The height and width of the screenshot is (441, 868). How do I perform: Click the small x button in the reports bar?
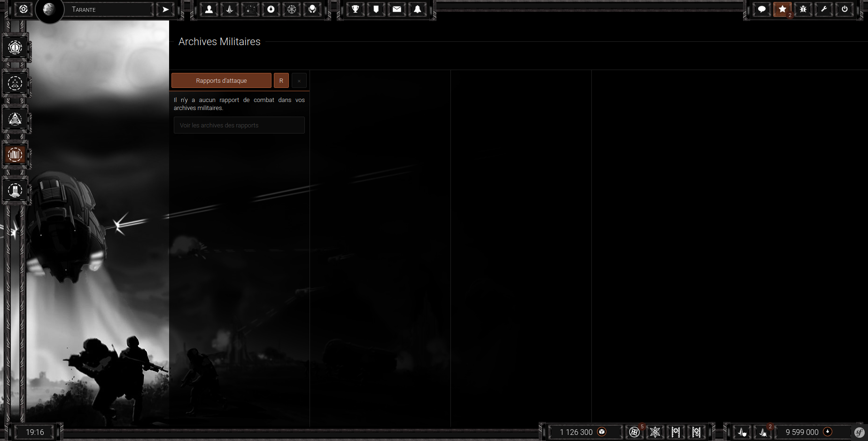coord(299,80)
